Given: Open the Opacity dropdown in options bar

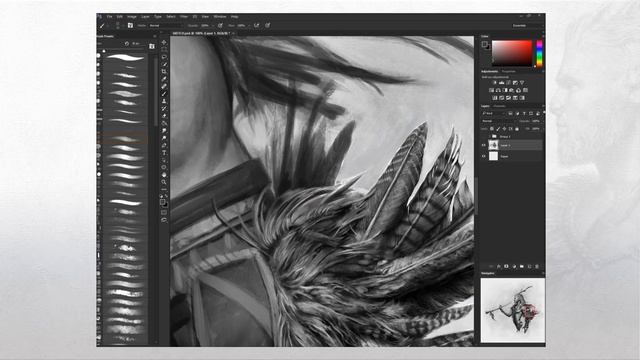Looking at the screenshot, I should pyautogui.click(x=207, y=25).
